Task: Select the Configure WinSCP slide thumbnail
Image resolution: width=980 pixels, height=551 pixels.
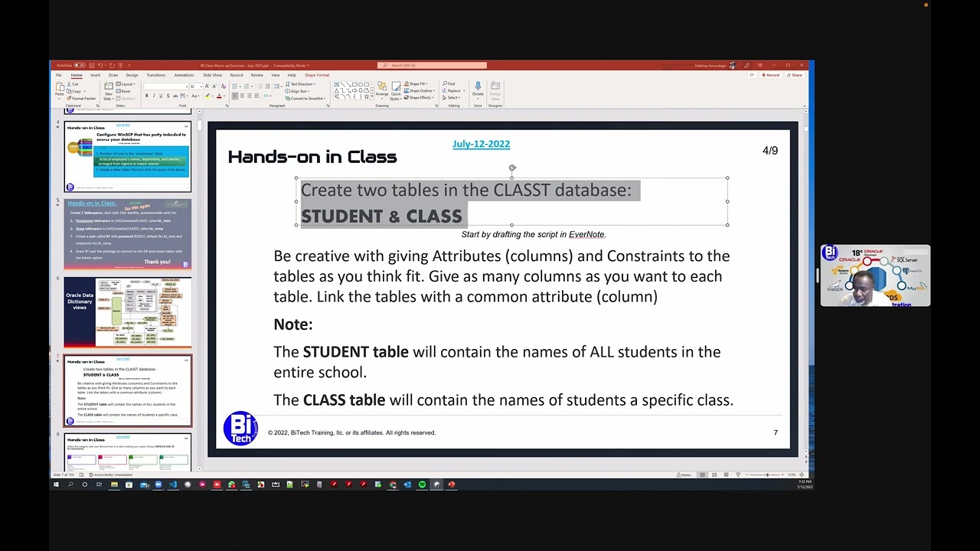Action: click(x=127, y=156)
